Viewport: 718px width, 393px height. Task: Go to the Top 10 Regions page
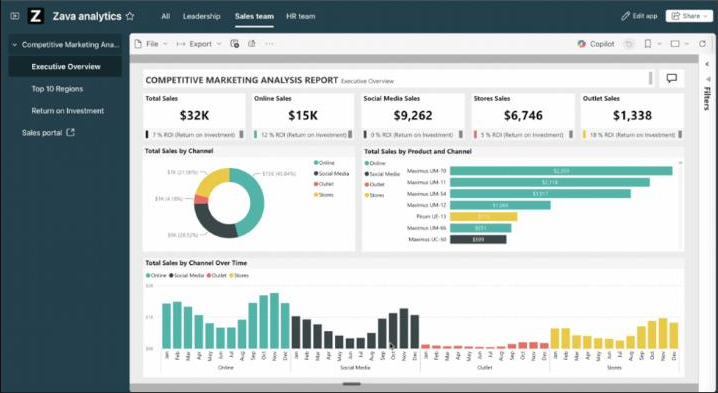coord(57,89)
